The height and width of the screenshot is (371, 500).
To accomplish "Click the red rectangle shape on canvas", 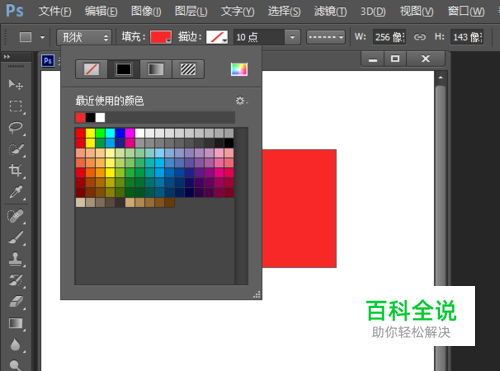I will click(x=299, y=208).
